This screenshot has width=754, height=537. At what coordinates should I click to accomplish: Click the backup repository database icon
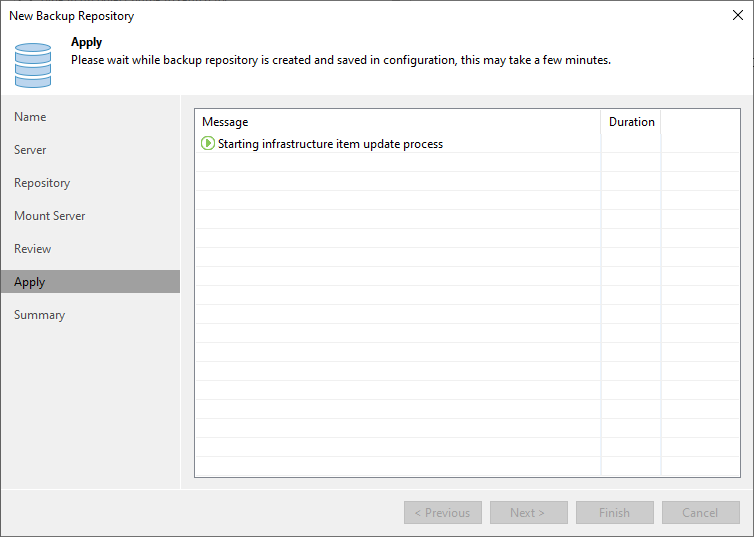(x=33, y=65)
